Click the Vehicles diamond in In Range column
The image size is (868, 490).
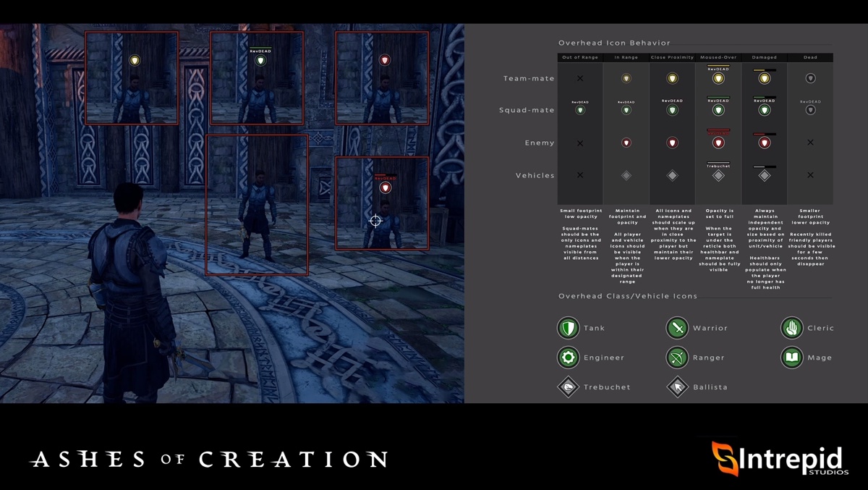coord(626,175)
